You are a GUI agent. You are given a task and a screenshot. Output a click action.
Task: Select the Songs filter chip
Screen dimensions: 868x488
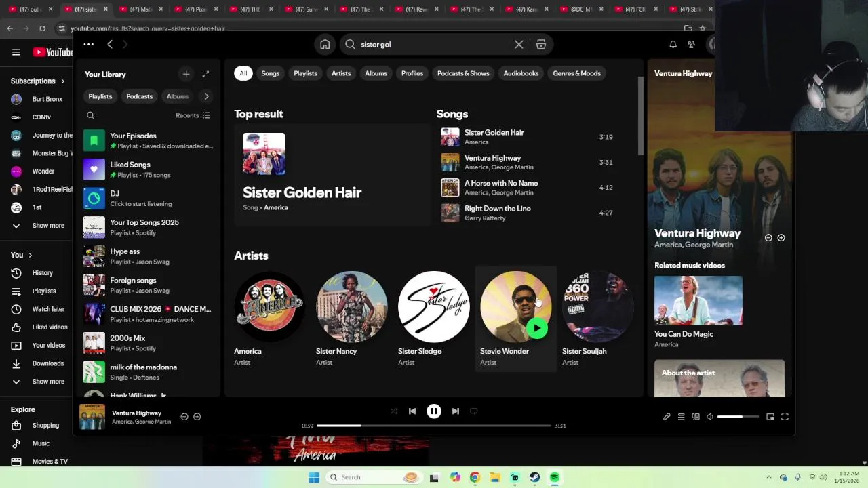[271, 73]
